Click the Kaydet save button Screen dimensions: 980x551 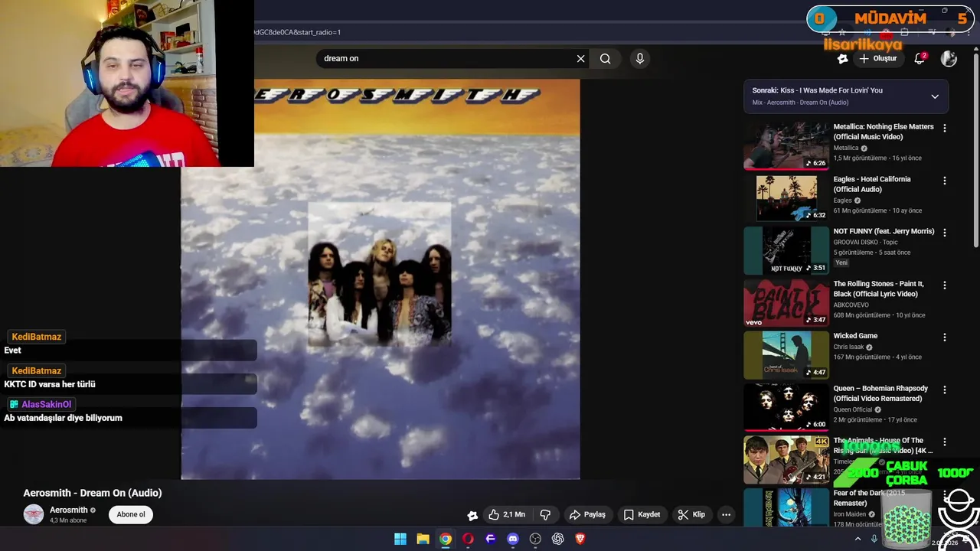point(642,515)
